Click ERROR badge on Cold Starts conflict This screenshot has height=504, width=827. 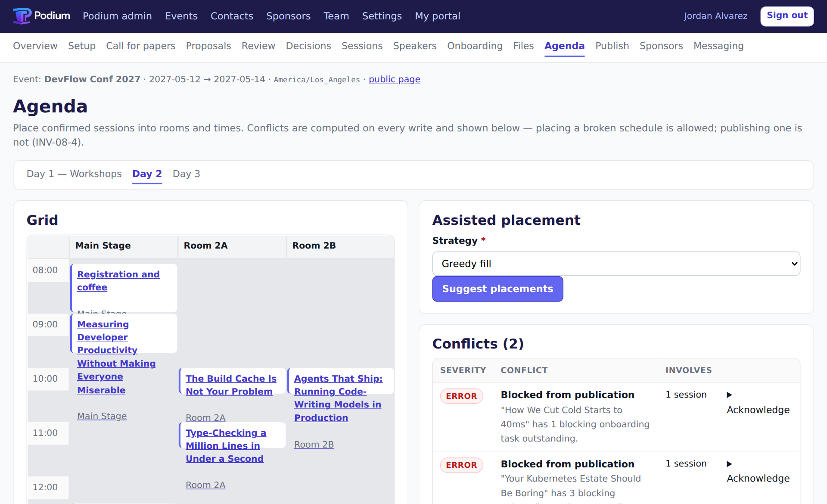pos(461,396)
